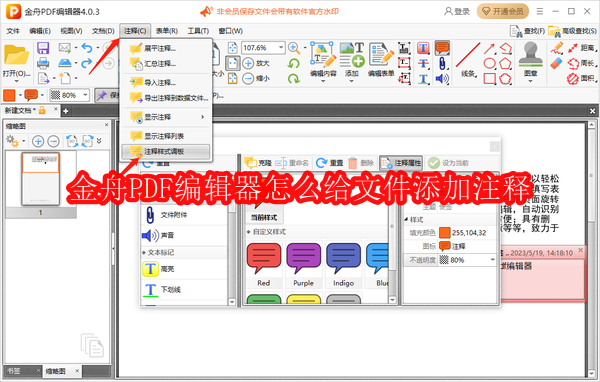Switch to the 缩略图 bottom tab
The image size is (600, 382).
coord(55,371)
